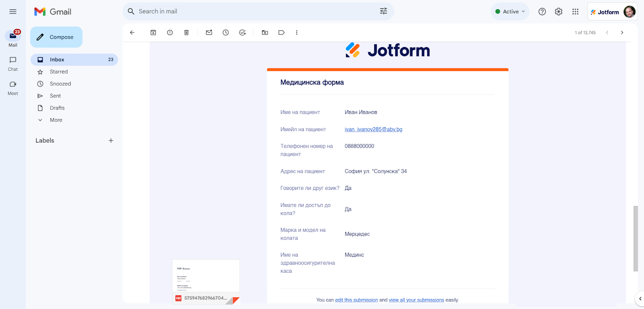Create a new label with plus icon
644x309 pixels.
pos(111,140)
